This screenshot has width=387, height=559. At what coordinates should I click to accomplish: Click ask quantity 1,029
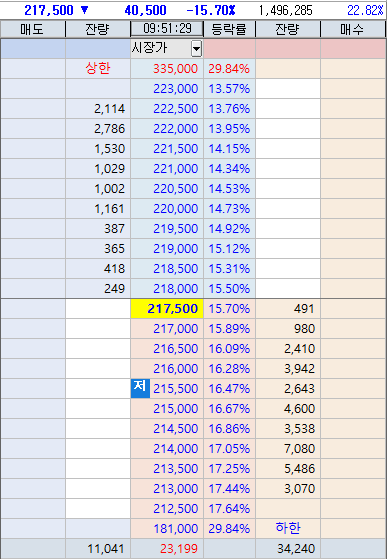click(109, 168)
